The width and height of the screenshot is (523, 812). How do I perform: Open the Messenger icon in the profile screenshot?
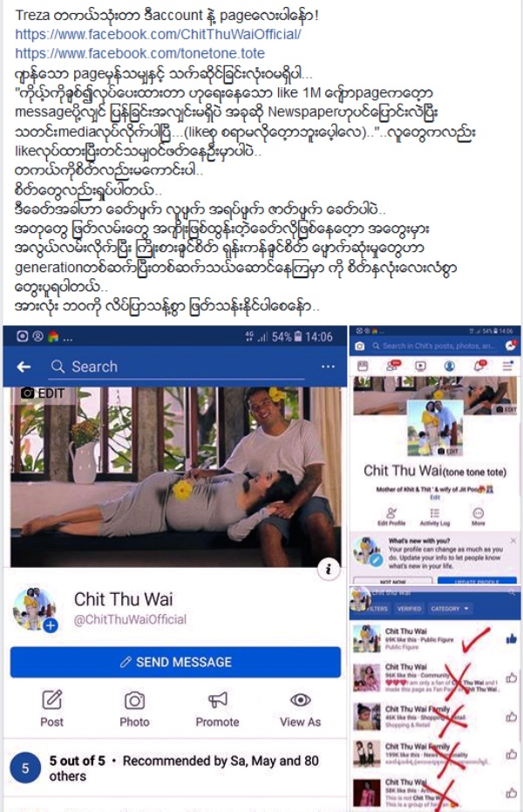tap(511, 345)
